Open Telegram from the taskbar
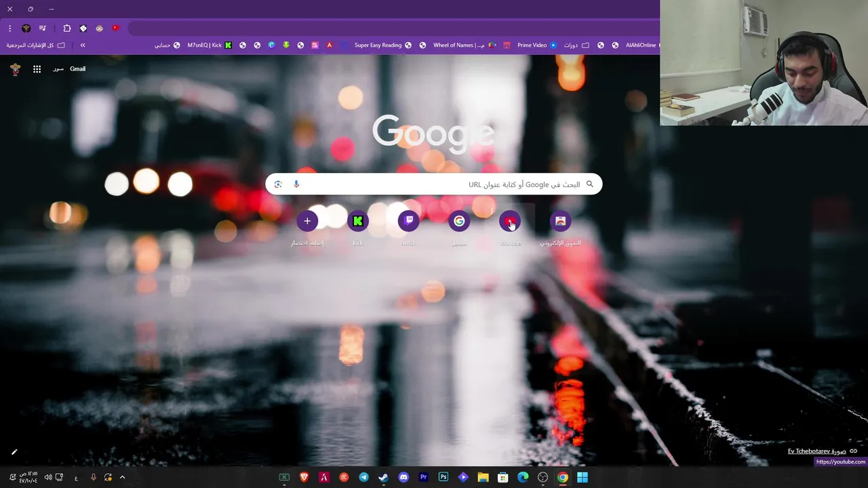The width and height of the screenshot is (868, 488). (x=364, y=477)
